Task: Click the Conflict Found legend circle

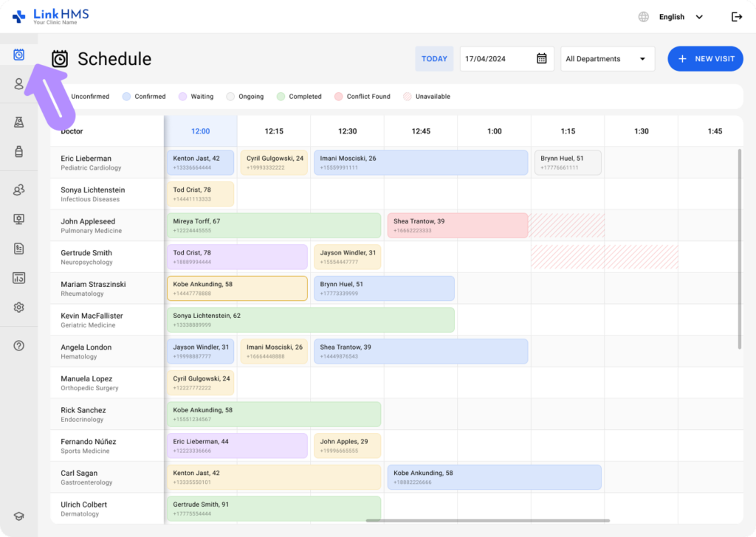Action: pyautogui.click(x=338, y=97)
